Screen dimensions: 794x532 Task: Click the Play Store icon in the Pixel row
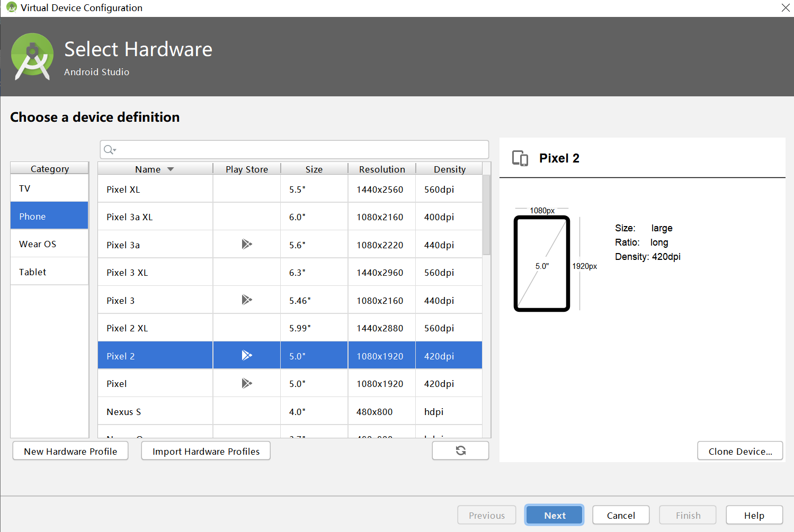(247, 383)
